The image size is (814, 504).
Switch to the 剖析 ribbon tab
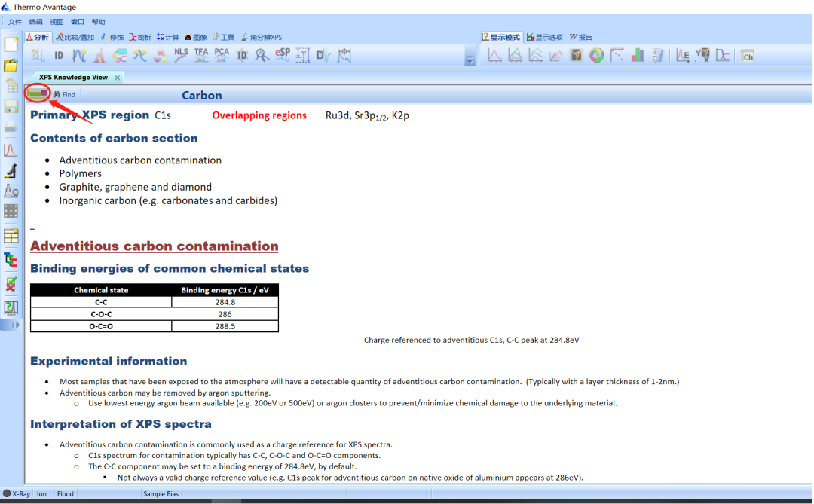pos(140,38)
